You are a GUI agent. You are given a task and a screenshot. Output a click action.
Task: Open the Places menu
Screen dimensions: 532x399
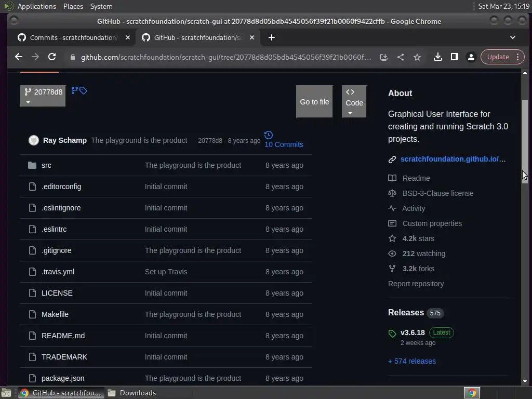(73, 6)
